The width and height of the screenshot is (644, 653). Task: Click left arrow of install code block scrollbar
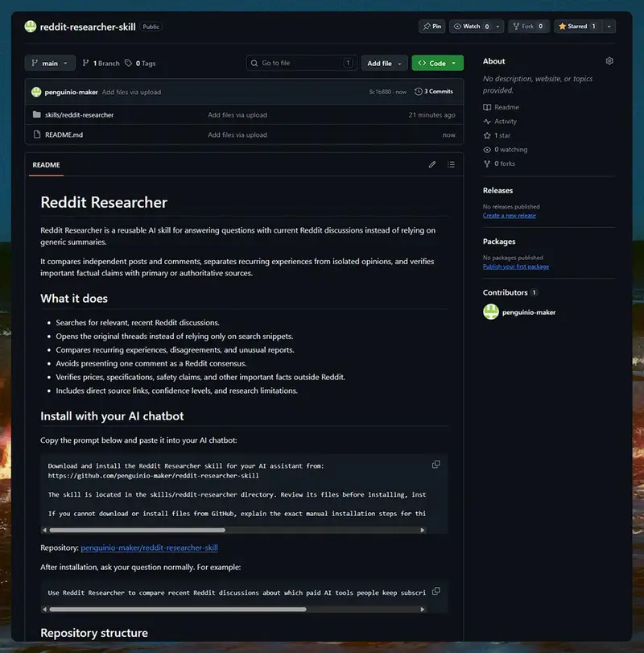click(x=44, y=530)
